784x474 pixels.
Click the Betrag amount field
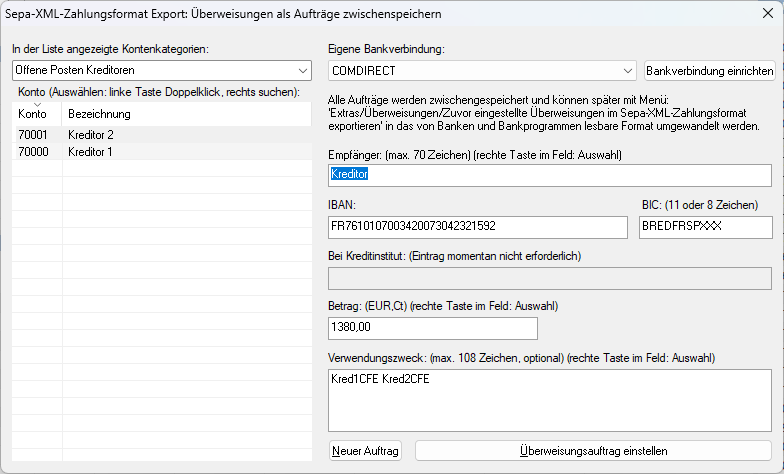[432, 328]
